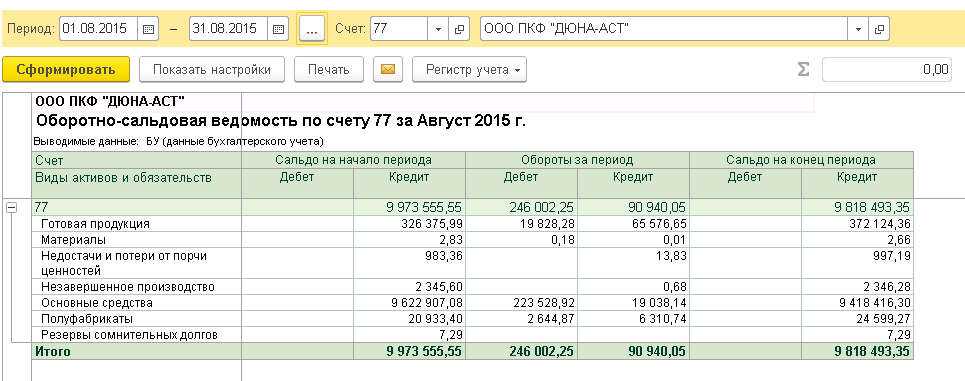The image size is (965, 381).
Task: Open calendar for start date 01.08.2015
Action: point(148,28)
